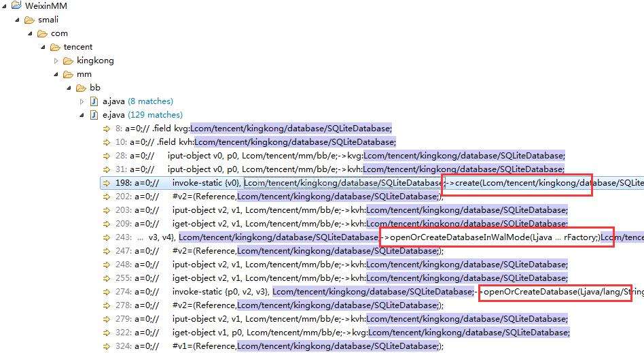Select e.java (129 matches) entry
The image size is (644, 353).
[x=143, y=115]
